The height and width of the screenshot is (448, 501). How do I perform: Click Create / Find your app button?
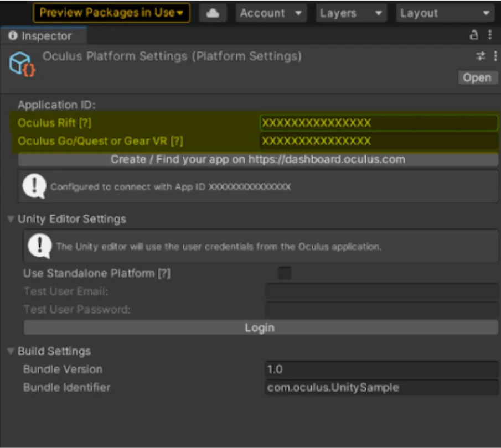pyautogui.click(x=258, y=159)
